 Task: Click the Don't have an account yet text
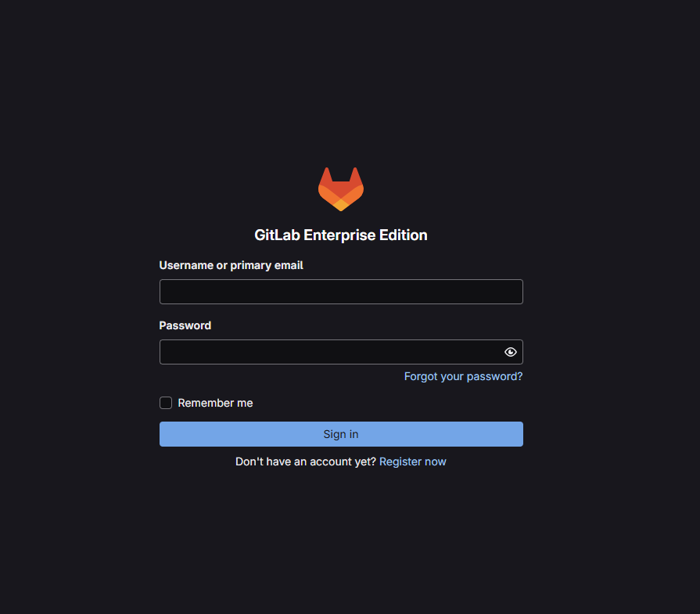305,461
